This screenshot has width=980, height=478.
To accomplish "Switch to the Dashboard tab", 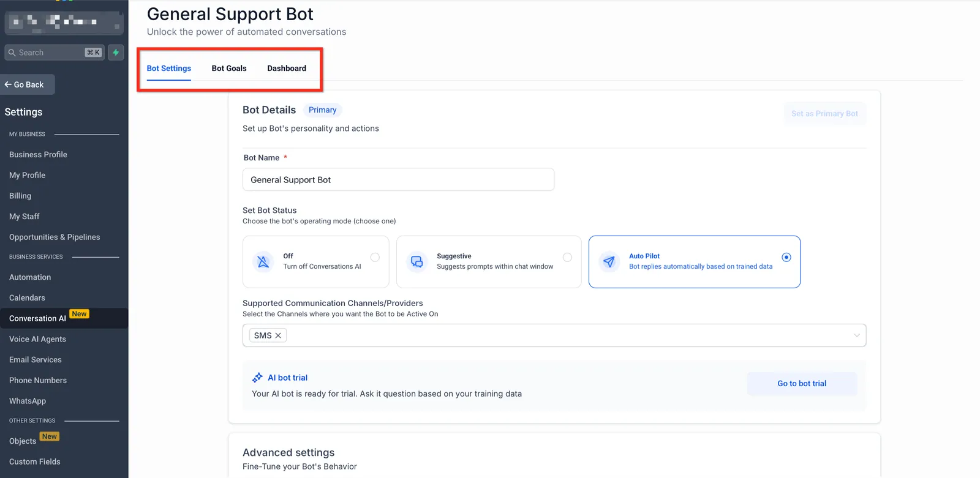I will click(287, 69).
